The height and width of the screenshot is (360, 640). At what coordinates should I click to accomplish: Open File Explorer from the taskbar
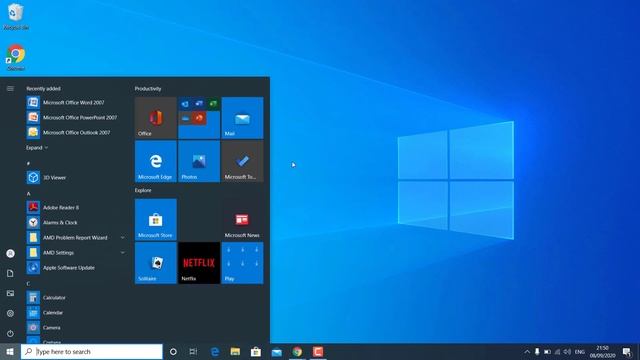(235, 351)
